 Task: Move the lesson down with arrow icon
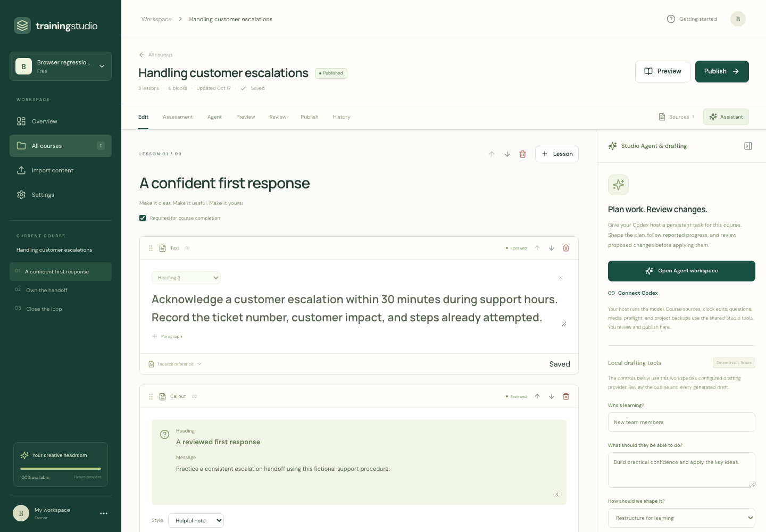[507, 154]
